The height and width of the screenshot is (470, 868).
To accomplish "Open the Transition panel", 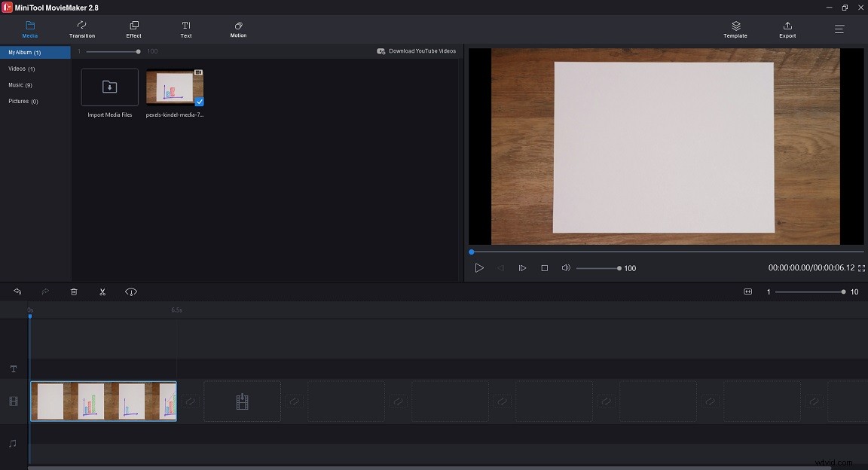I will click(81, 29).
